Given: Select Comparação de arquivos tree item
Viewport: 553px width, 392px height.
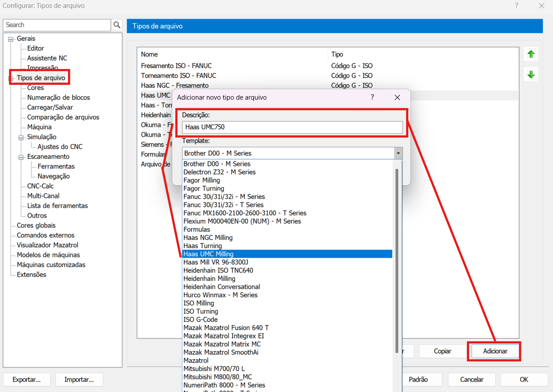Looking at the screenshot, I should coord(63,118).
